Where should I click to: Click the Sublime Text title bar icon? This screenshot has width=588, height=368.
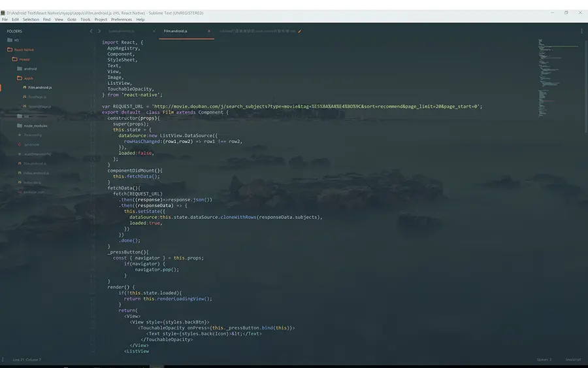(x=3, y=13)
